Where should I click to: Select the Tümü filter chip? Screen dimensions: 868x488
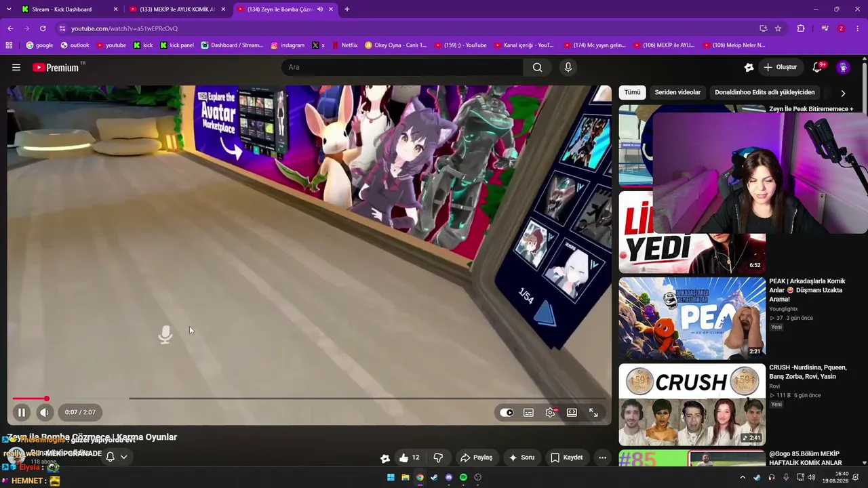click(x=632, y=92)
